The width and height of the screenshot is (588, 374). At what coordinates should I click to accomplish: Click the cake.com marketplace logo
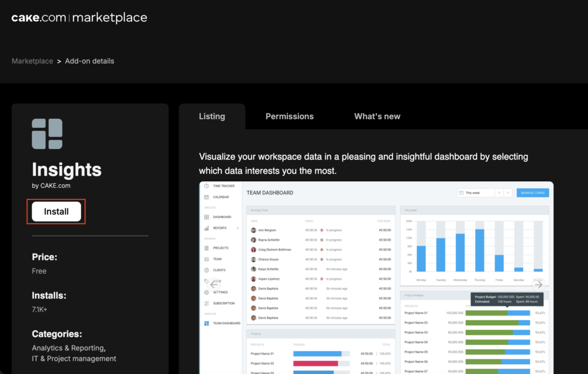tap(79, 18)
